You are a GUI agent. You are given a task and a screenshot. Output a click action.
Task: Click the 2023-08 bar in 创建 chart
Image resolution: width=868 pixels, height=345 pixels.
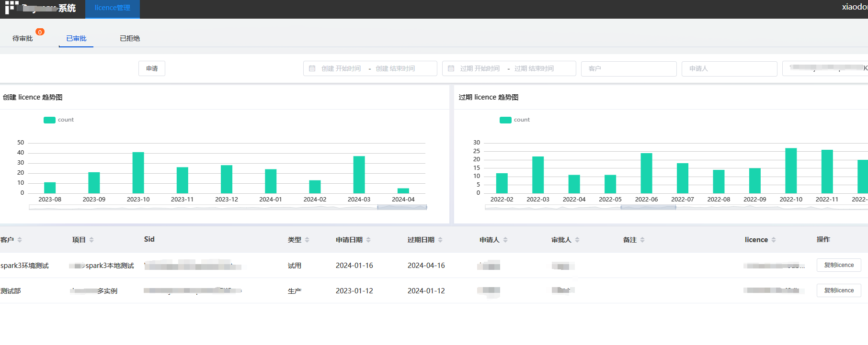point(50,188)
